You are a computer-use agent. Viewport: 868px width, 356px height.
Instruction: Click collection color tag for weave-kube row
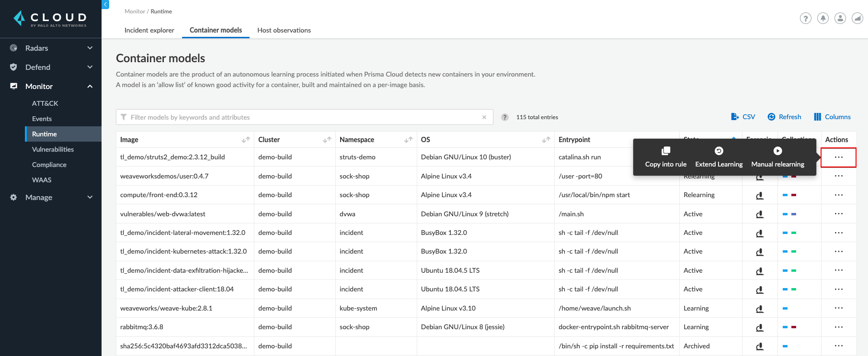point(785,308)
